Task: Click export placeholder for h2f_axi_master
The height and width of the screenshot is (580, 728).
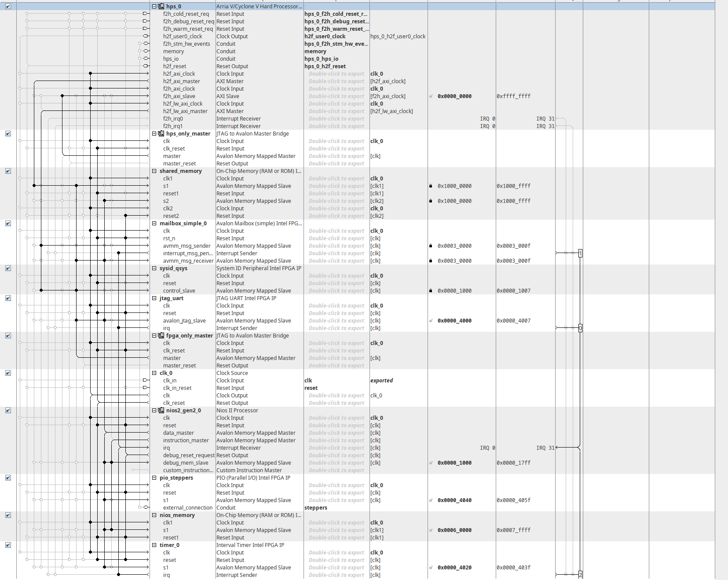Action: [x=336, y=81]
